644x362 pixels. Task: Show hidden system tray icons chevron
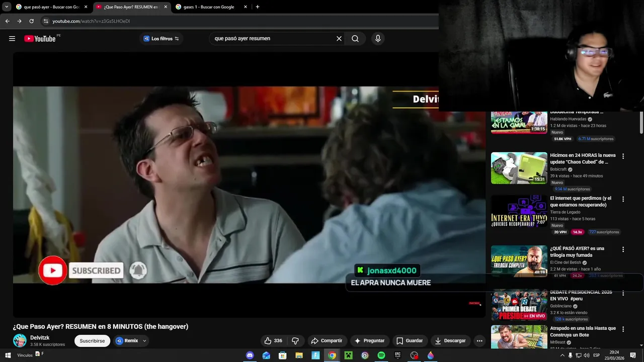point(562,355)
